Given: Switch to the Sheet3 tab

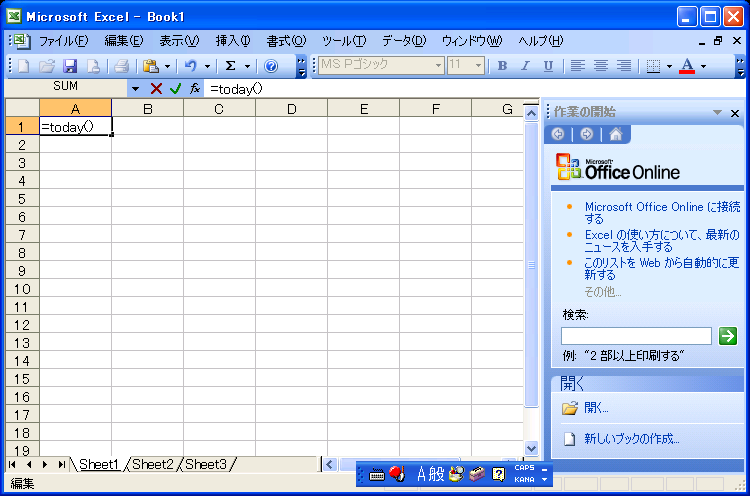Looking at the screenshot, I should (206, 464).
